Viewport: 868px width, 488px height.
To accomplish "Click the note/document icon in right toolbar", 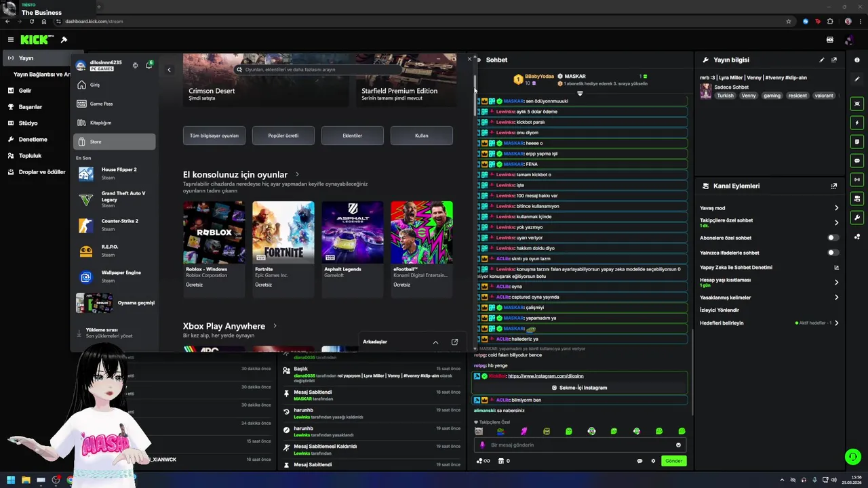I will click(x=857, y=142).
